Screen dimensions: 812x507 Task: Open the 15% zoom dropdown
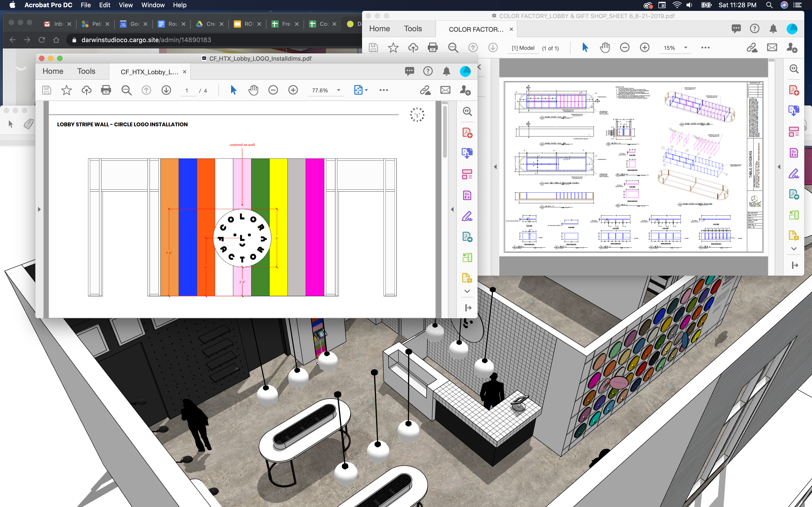pyautogui.click(x=686, y=48)
